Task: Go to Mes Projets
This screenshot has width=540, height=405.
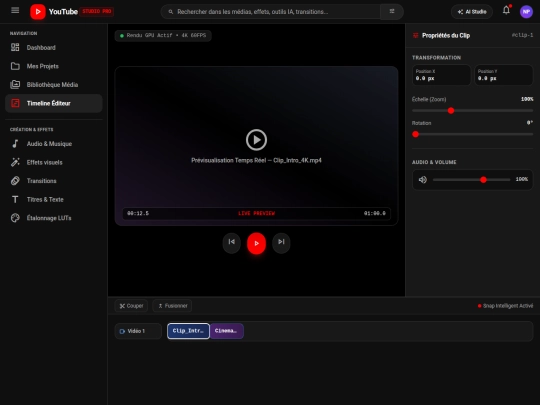Action: click(x=54, y=66)
